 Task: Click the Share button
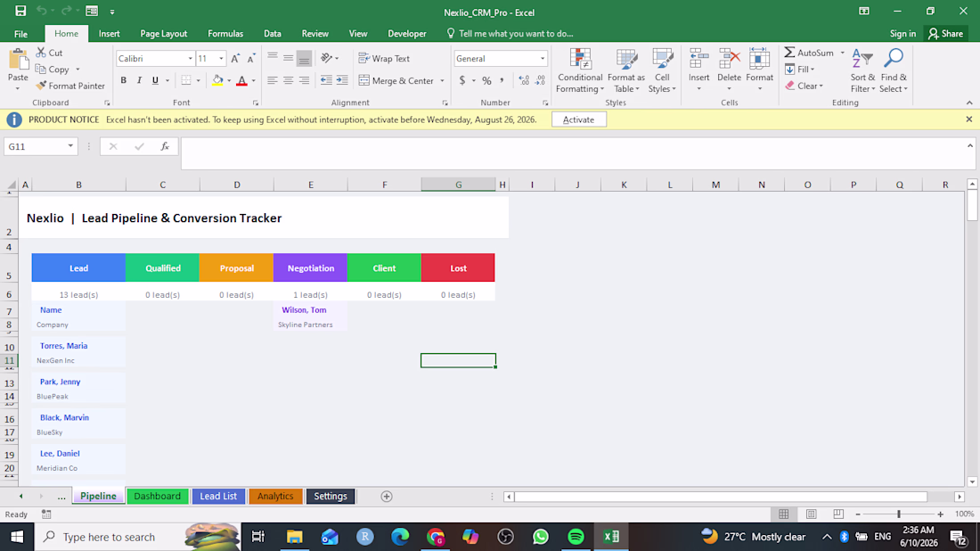click(945, 34)
